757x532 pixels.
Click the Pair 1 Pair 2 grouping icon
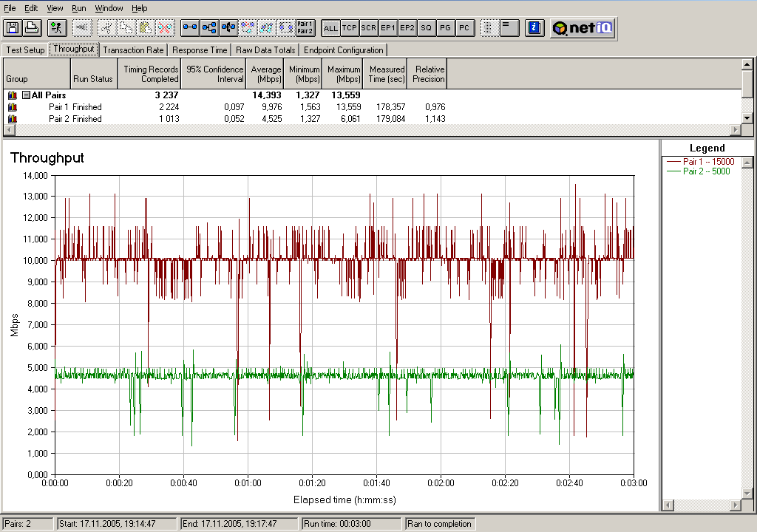pyautogui.click(x=305, y=28)
